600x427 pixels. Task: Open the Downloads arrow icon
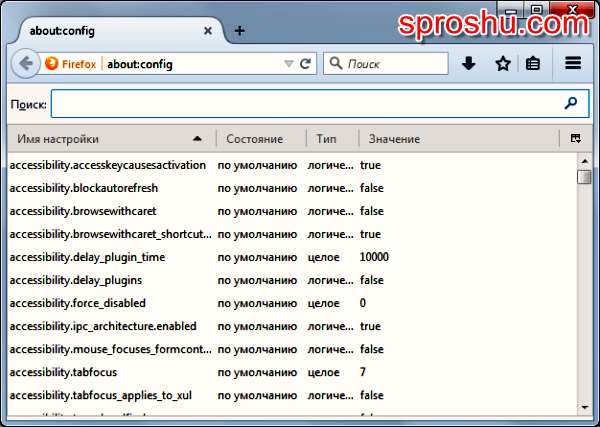coord(468,63)
